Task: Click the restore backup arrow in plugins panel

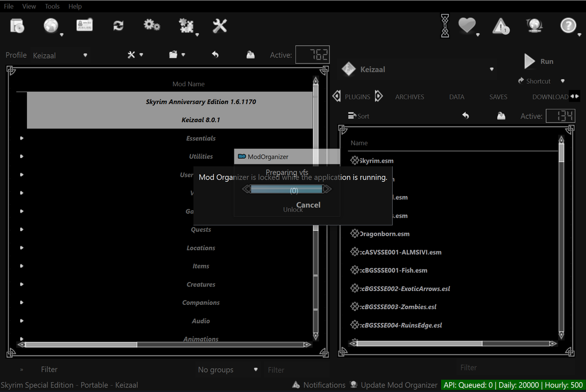Action: [x=466, y=116]
